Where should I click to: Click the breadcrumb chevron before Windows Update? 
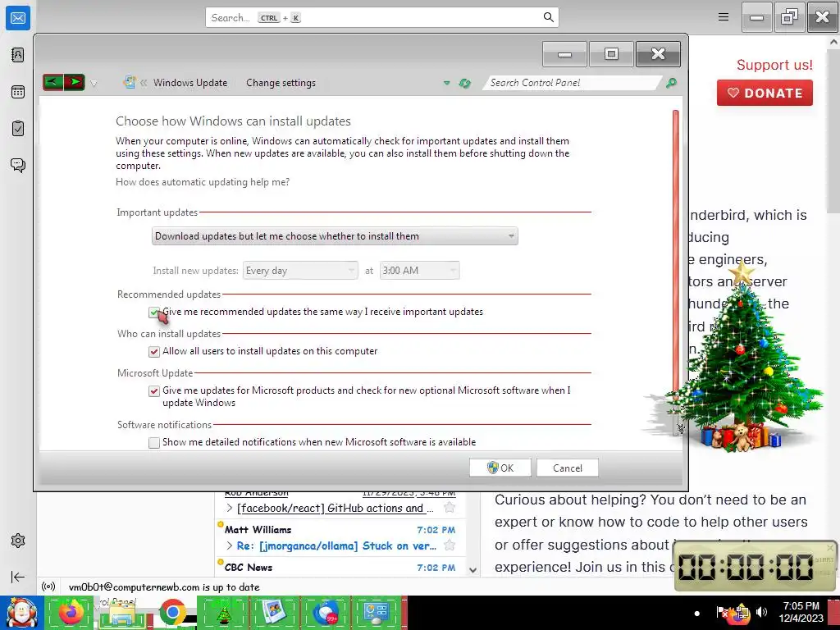[144, 83]
